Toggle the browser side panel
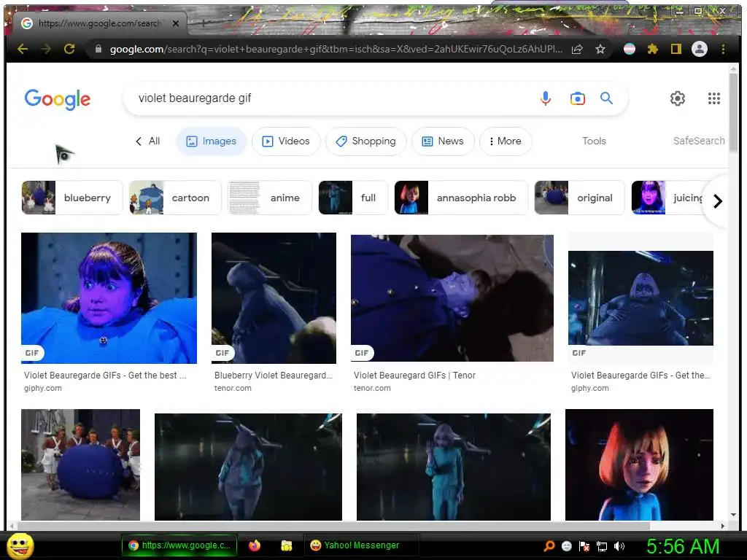The height and width of the screenshot is (560, 747). pyautogui.click(x=676, y=49)
